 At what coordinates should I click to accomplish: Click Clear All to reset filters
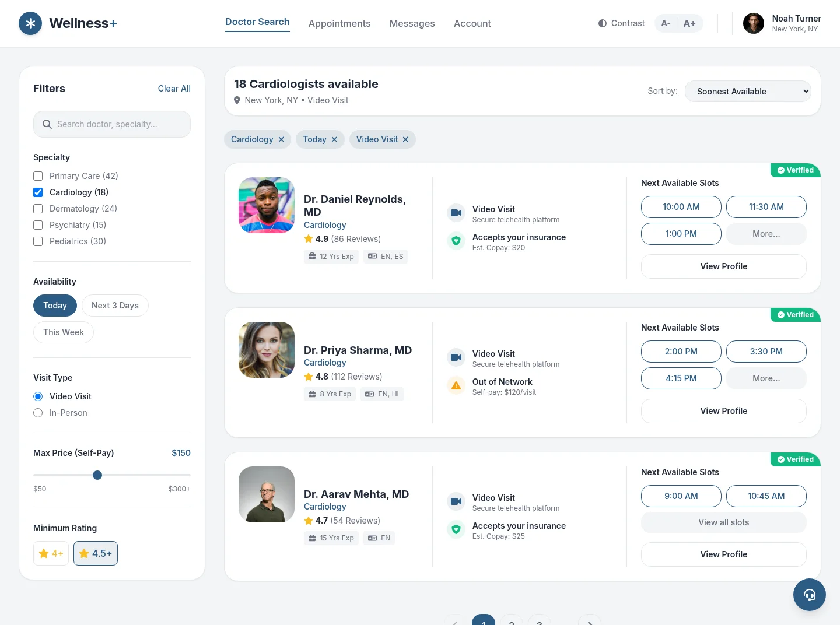174,88
